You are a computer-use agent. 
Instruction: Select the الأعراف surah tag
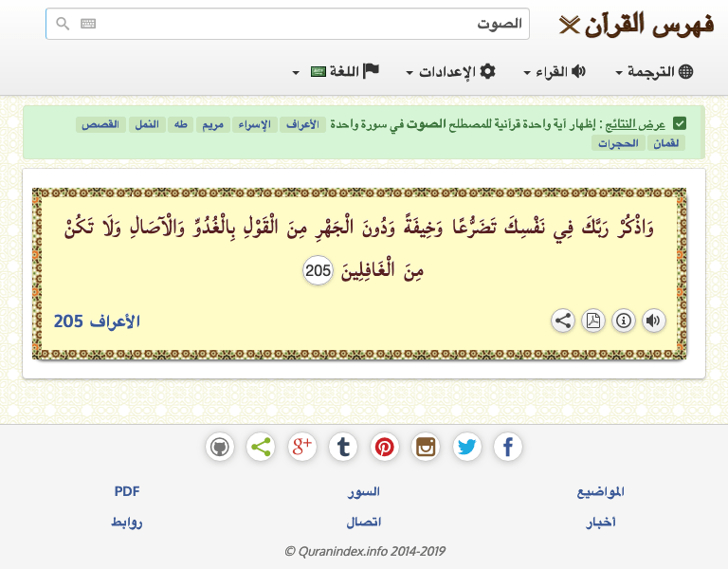[302, 124]
